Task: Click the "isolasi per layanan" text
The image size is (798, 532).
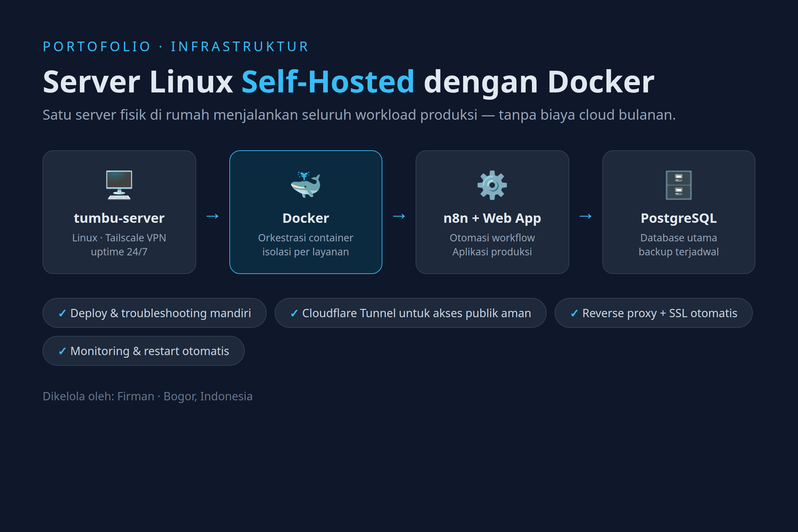Action: 306,252
